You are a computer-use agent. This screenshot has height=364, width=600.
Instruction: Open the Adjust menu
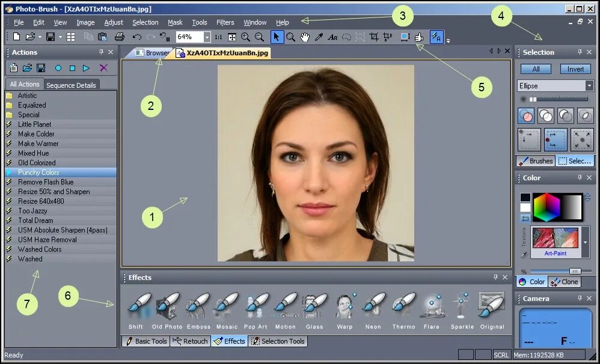click(x=114, y=23)
